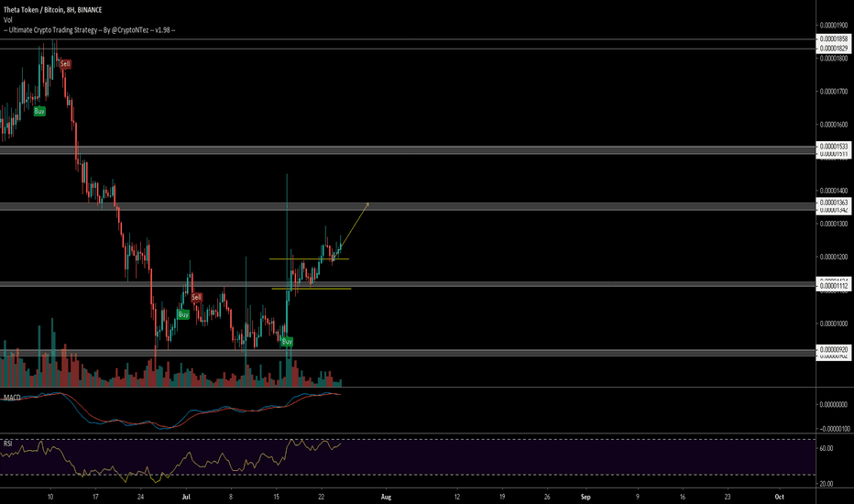The width and height of the screenshot is (854, 504).
Task: Select the Buy signal beside the early July Sell
Action: point(183,315)
